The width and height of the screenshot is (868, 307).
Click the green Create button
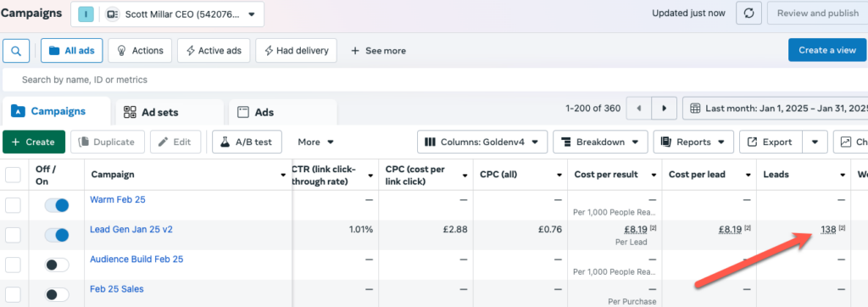pyautogui.click(x=34, y=142)
